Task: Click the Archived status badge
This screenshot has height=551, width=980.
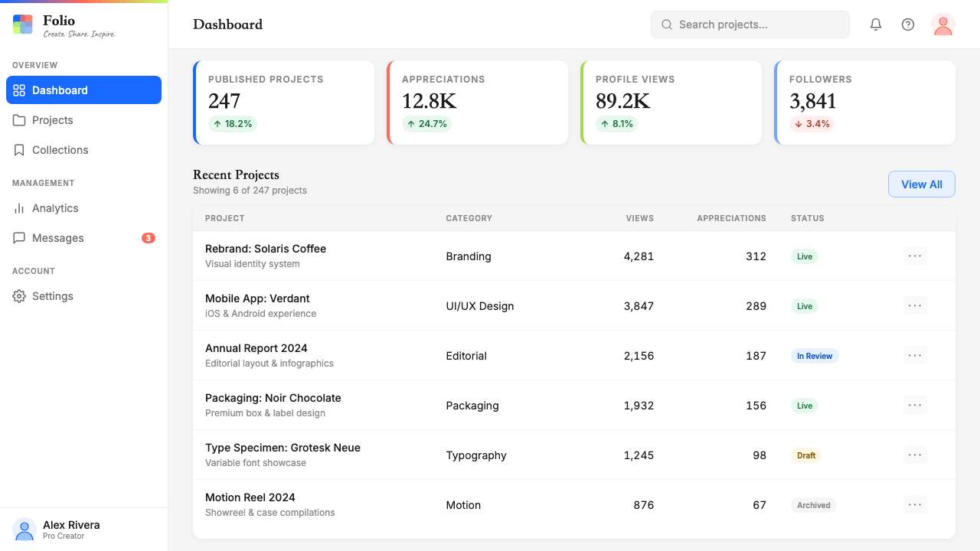Action: point(814,505)
